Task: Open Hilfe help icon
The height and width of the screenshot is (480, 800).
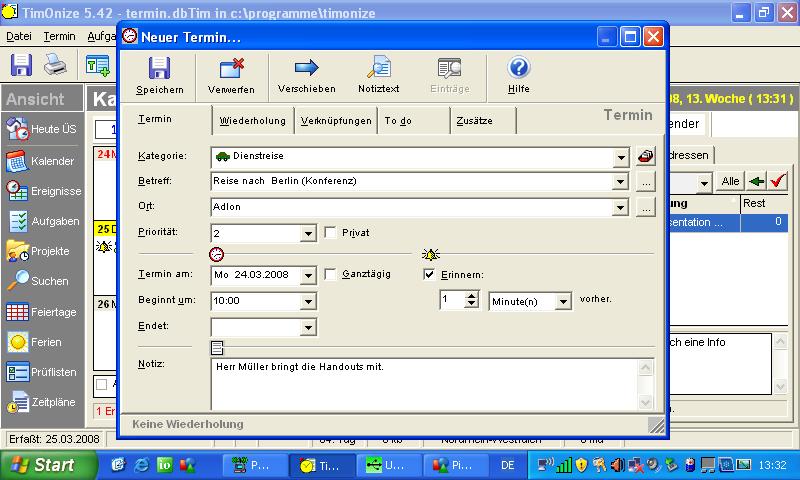Action: pos(518,69)
